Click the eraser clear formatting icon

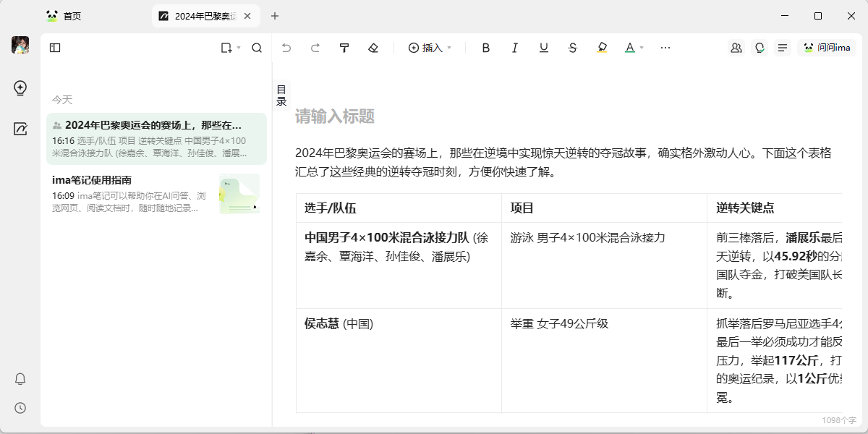[373, 48]
